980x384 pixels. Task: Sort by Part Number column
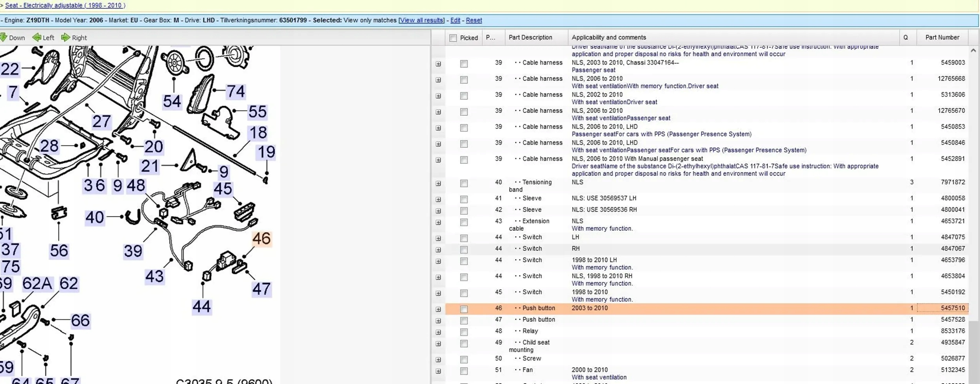point(942,37)
